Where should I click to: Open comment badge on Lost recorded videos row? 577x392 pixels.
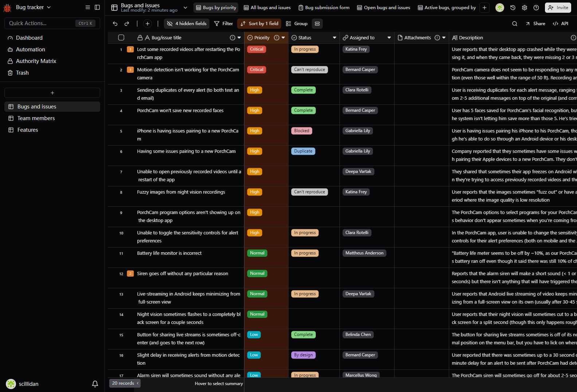[x=130, y=50]
